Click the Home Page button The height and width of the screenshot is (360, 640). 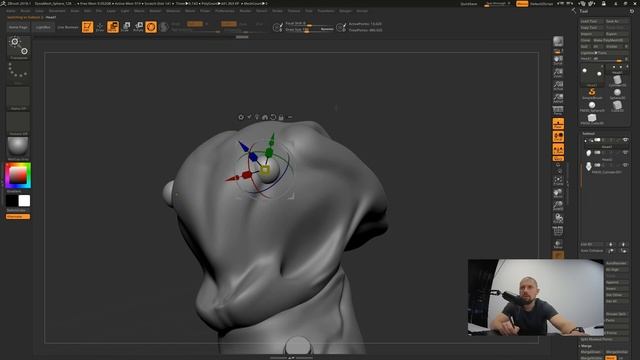[x=18, y=27]
